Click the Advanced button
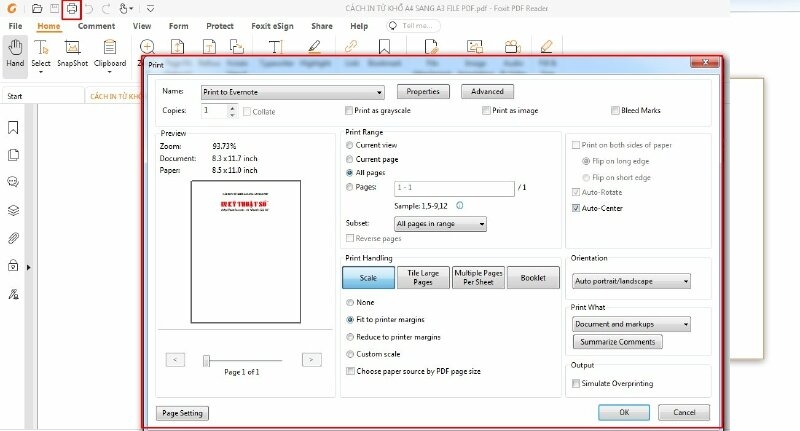The image size is (800, 431). [x=487, y=91]
